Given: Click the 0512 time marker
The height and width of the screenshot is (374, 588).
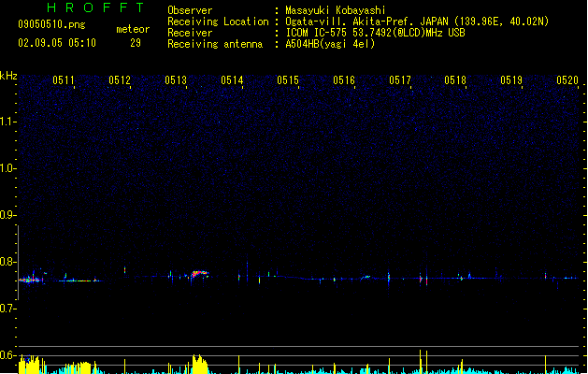Looking at the screenshot, I should (120, 80).
